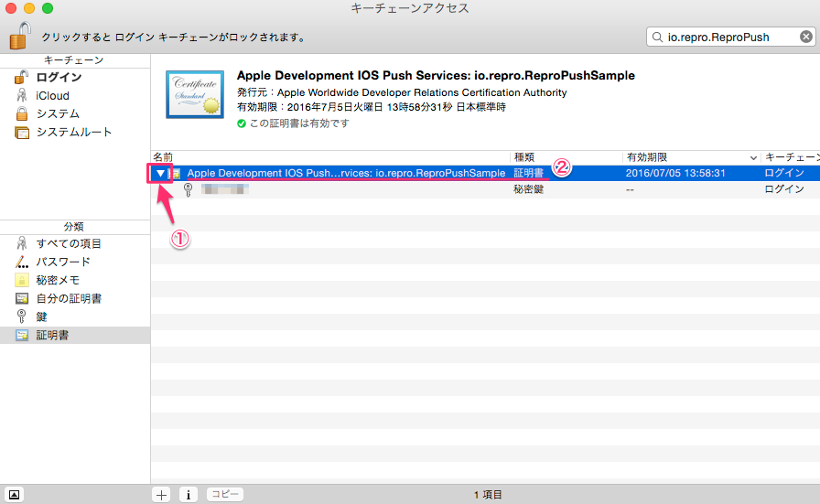Click the folder icon beside システムルート
820x504 pixels.
(x=22, y=133)
